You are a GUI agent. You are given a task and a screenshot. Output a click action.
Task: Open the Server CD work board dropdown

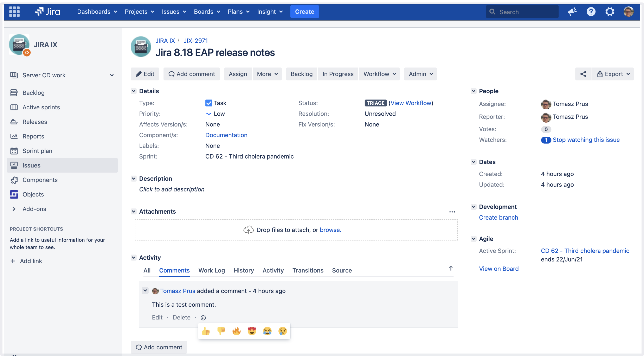112,75
